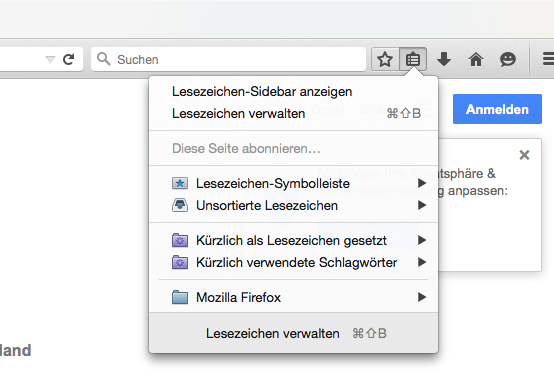Click purple folder icon beside Kürzlich als Lesezeichen

click(180, 240)
